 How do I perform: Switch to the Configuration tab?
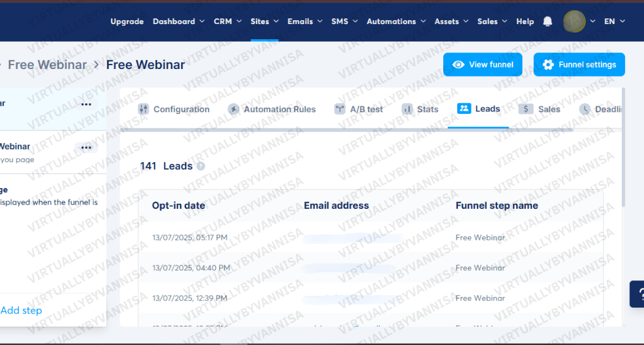[174, 109]
